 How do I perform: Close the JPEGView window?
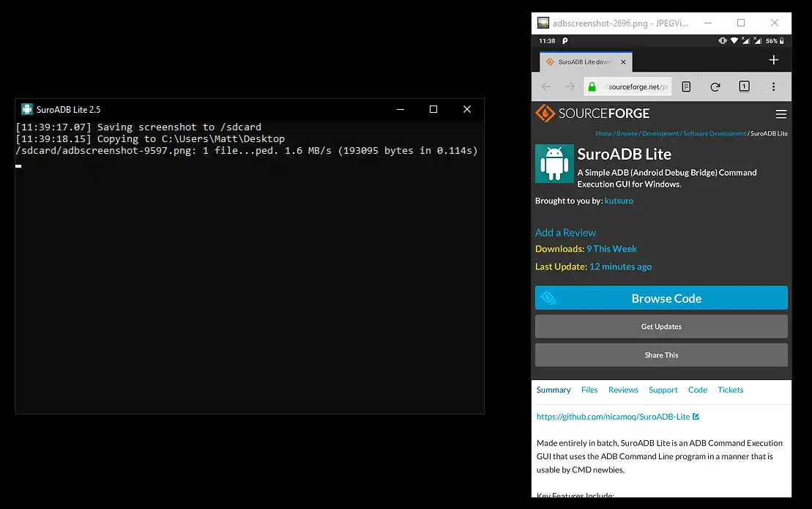(775, 23)
